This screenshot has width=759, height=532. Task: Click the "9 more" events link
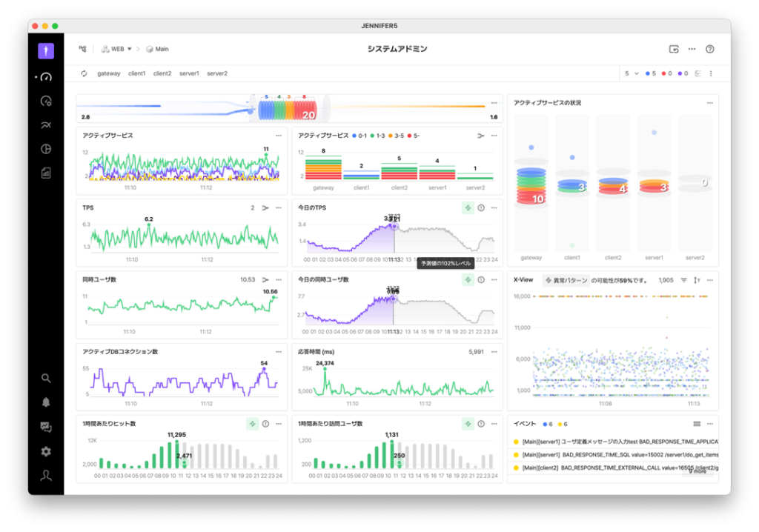tap(697, 471)
